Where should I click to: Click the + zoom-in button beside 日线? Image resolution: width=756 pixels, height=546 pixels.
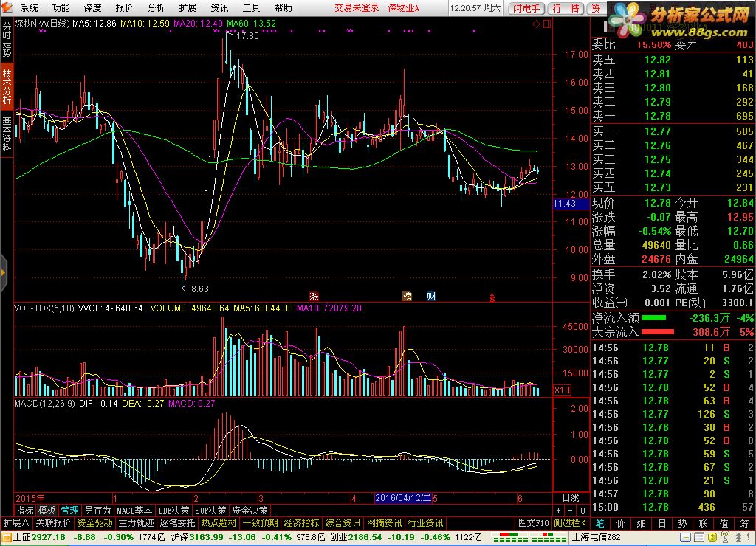pyautogui.click(x=558, y=511)
